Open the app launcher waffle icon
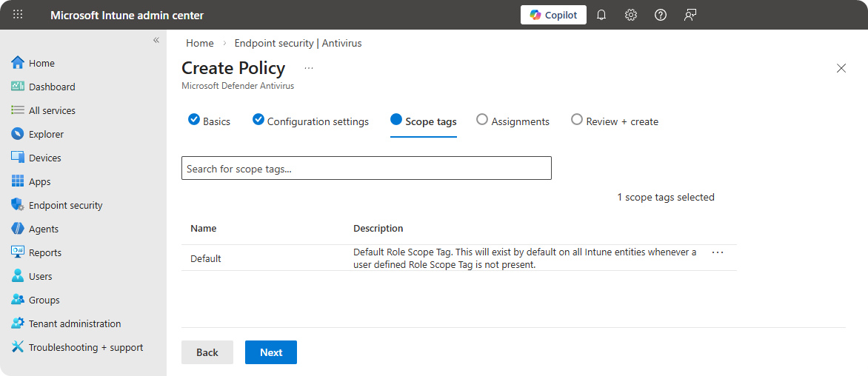 [18, 15]
